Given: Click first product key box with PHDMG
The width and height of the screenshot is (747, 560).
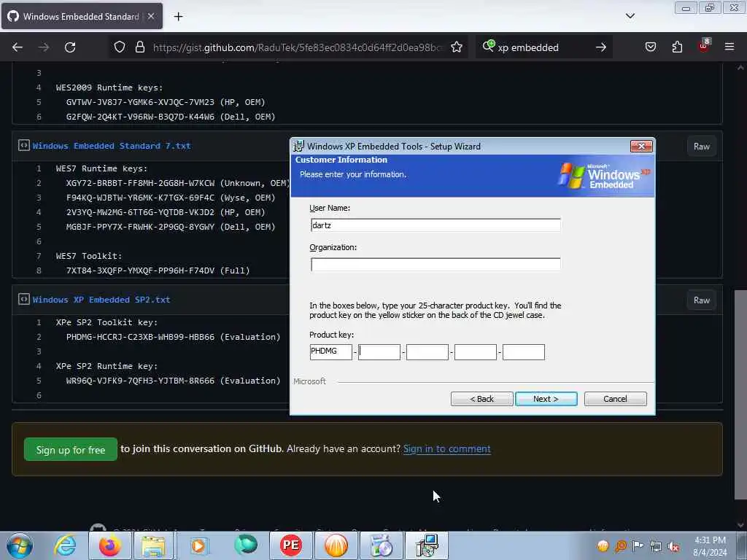Looking at the screenshot, I should coord(330,352).
